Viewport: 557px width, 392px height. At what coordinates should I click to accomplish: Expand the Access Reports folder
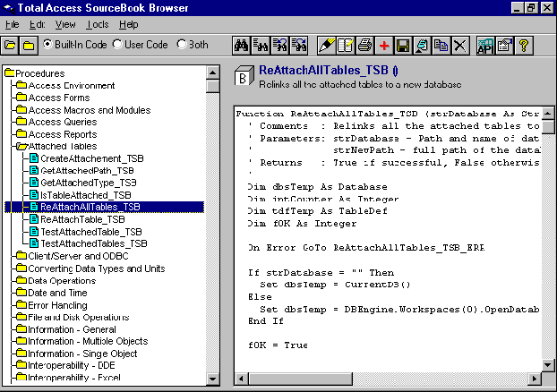click(x=21, y=133)
